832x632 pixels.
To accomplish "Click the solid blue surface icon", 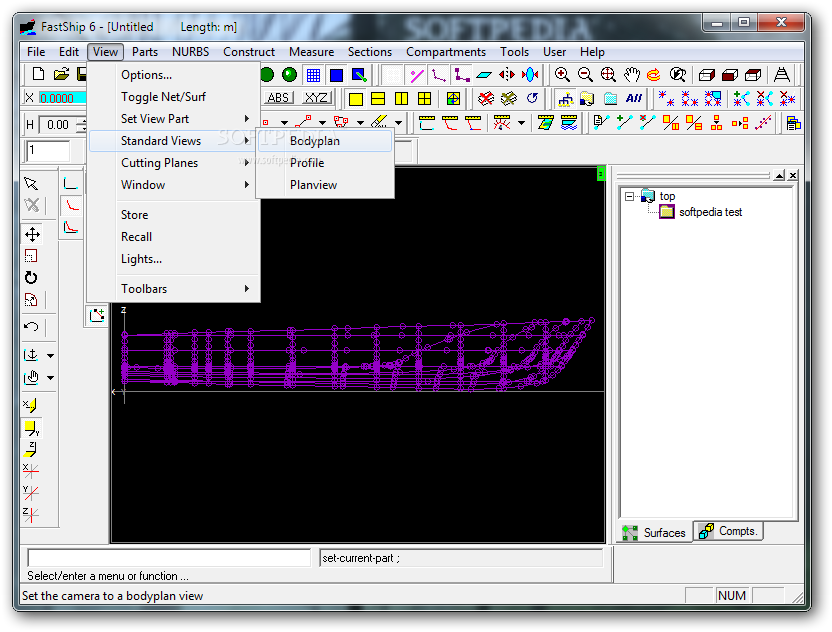I will coord(336,75).
